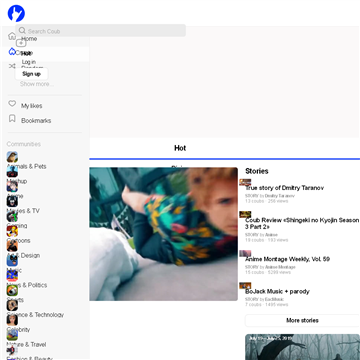This screenshot has width=360, height=360.
Task: Open the BoJack Music + parody story
Action: 277,291
